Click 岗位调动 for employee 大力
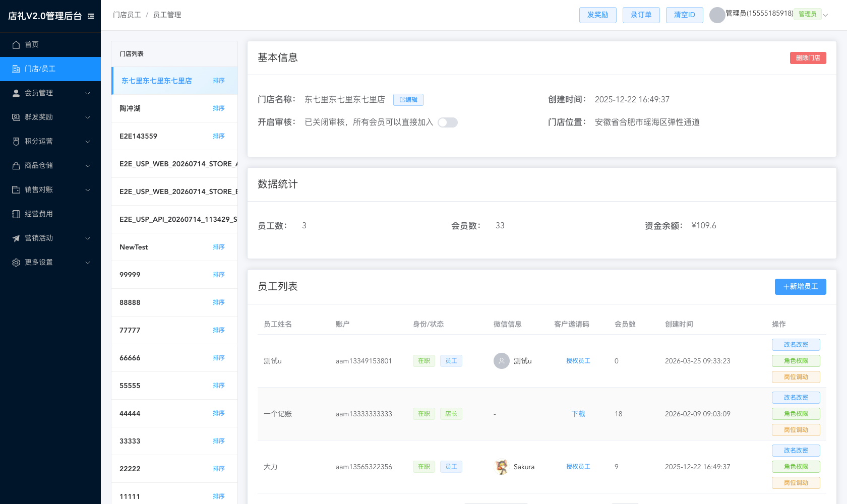847x504 pixels. coord(796,483)
